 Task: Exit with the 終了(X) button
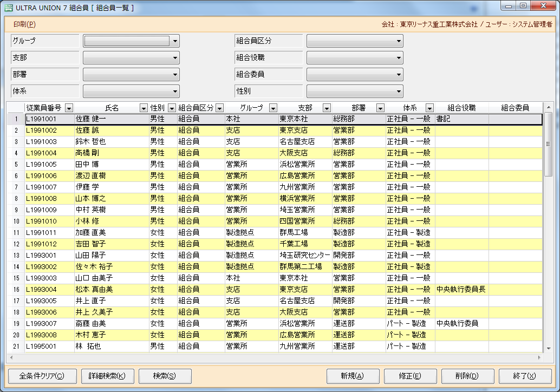[x=525, y=376]
